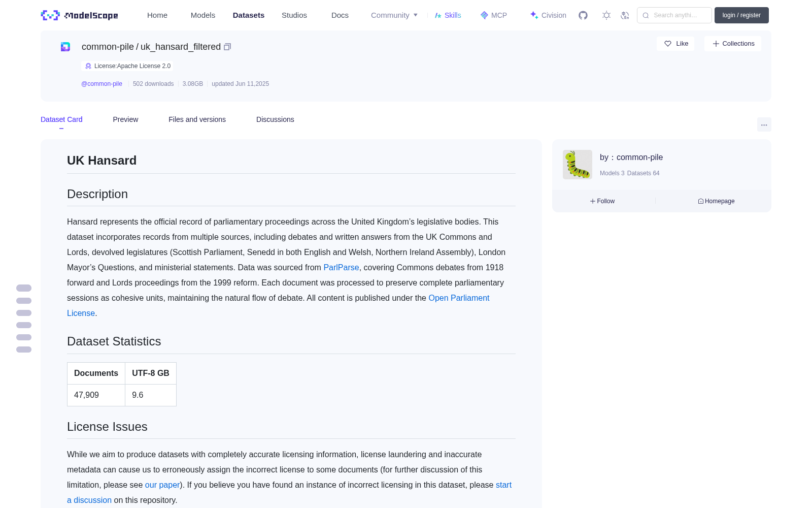
Task: Open the @common-pile author link
Action: [101, 84]
